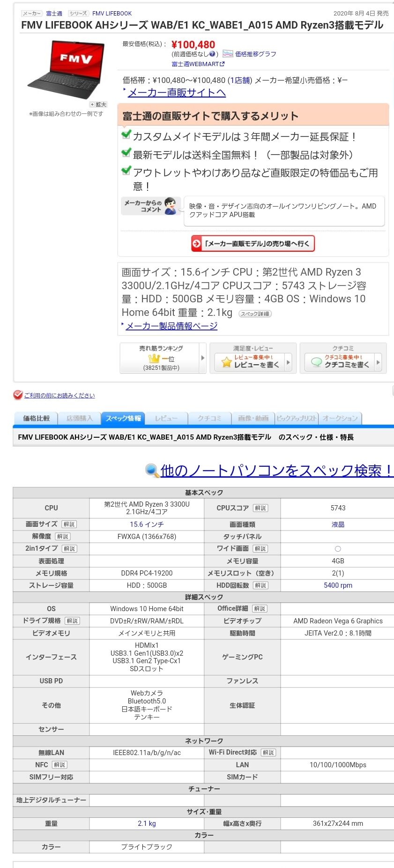The width and height of the screenshot is (394, 868).
Task: Click the ¥100,480 lowest price
Action: (x=193, y=45)
